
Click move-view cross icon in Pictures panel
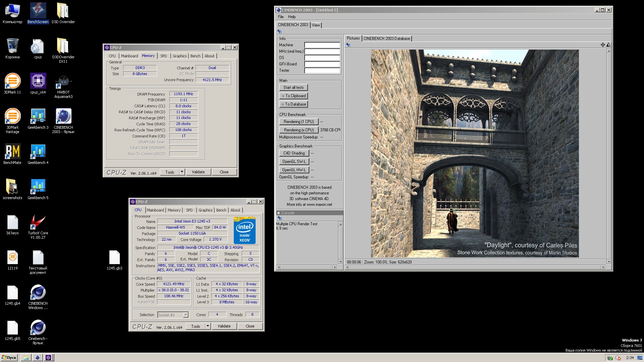[603, 45]
